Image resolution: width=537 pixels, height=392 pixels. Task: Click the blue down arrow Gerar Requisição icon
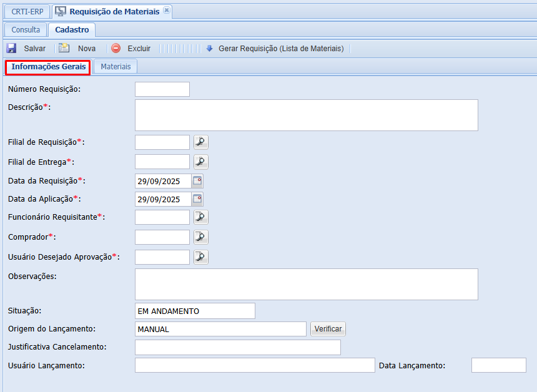click(x=210, y=49)
